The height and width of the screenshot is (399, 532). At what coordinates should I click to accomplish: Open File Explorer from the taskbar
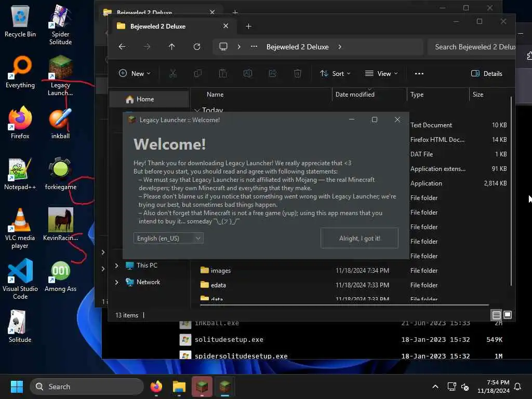pyautogui.click(x=179, y=387)
